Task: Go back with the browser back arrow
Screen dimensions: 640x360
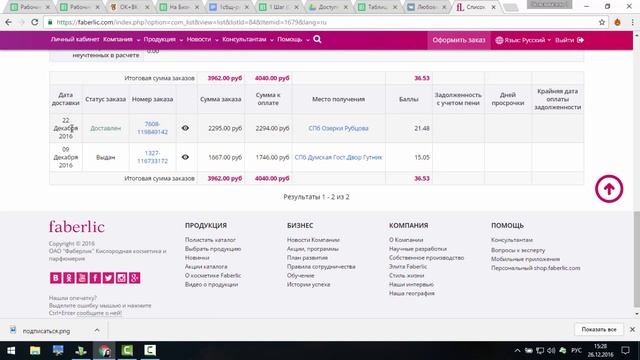Action: pos(9,22)
